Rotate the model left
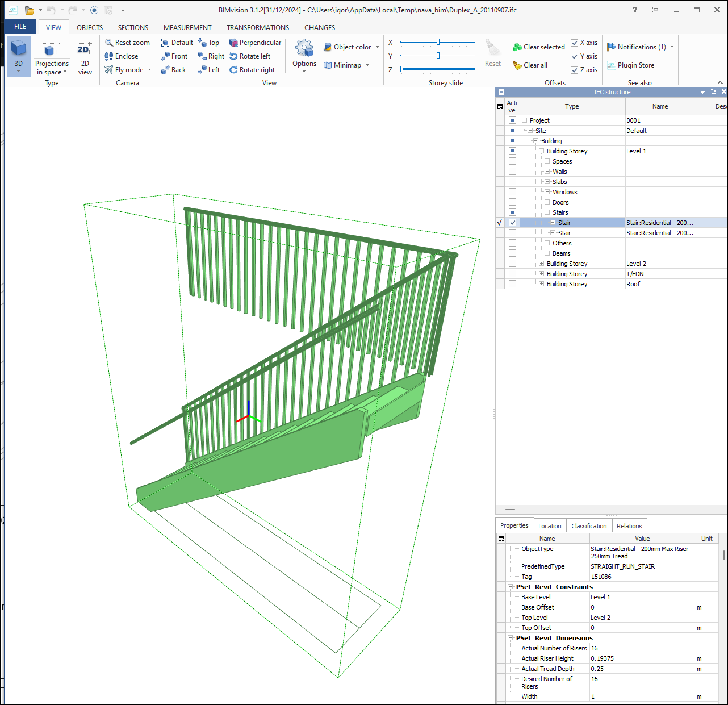Viewport: 728px width, 705px height. point(250,56)
